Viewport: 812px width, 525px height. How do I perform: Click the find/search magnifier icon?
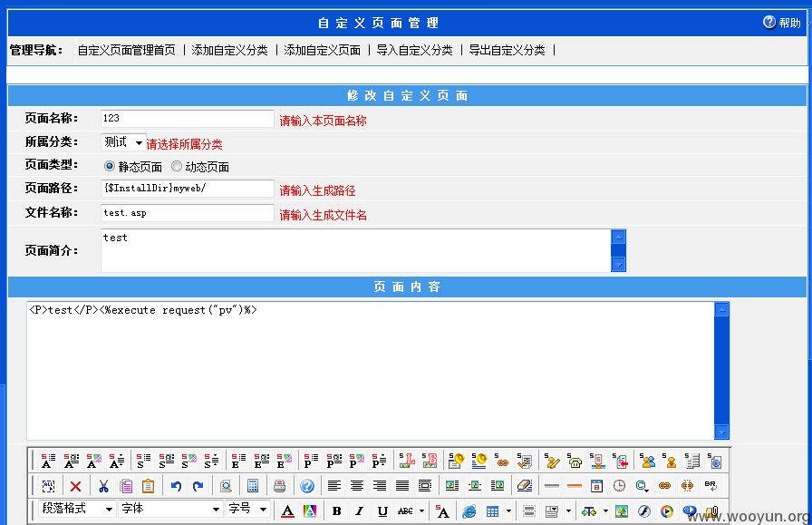226,486
